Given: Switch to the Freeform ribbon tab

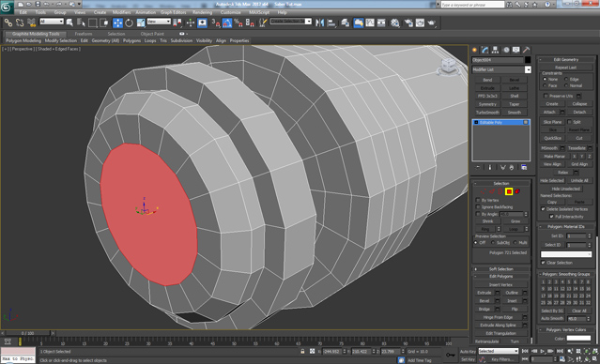Looking at the screenshot, I should pos(84,34).
